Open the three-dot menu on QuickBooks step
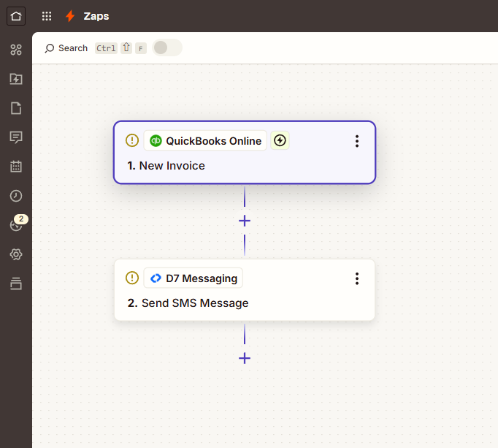 [x=357, y=141]
